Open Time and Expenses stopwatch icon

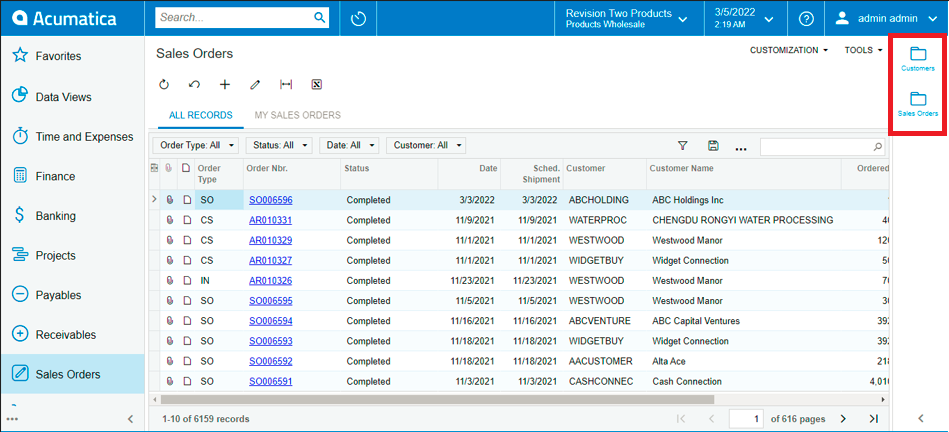[21, 136]
